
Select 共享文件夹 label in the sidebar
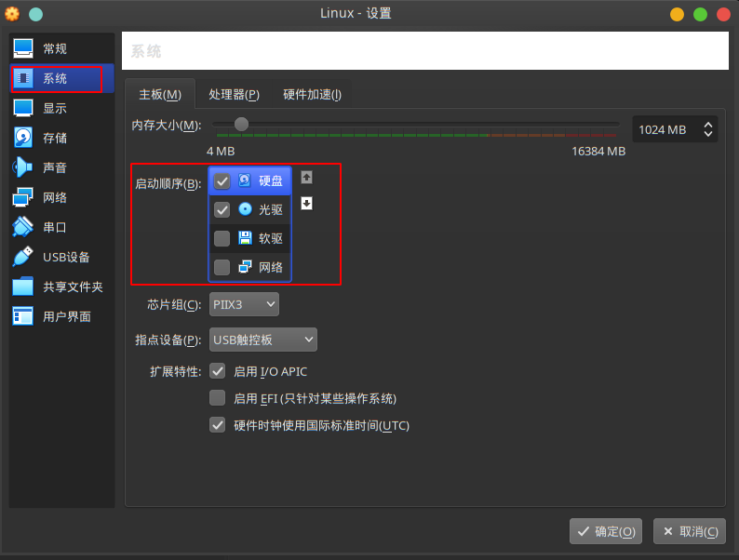coord(73,287)
